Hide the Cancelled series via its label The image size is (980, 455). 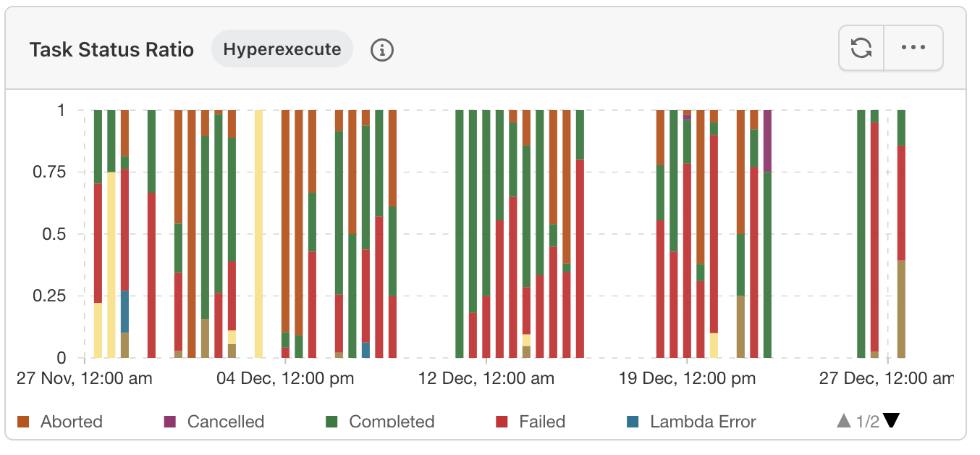click(x=225, y=422)
